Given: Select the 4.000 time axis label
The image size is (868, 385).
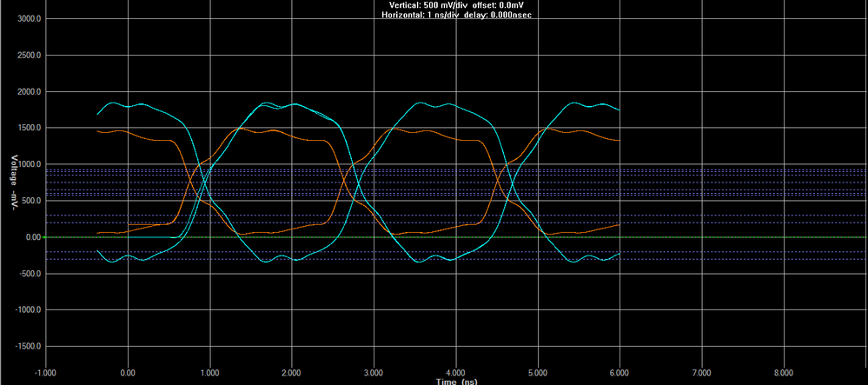Looking at the screenshot, I should [455, 374].
